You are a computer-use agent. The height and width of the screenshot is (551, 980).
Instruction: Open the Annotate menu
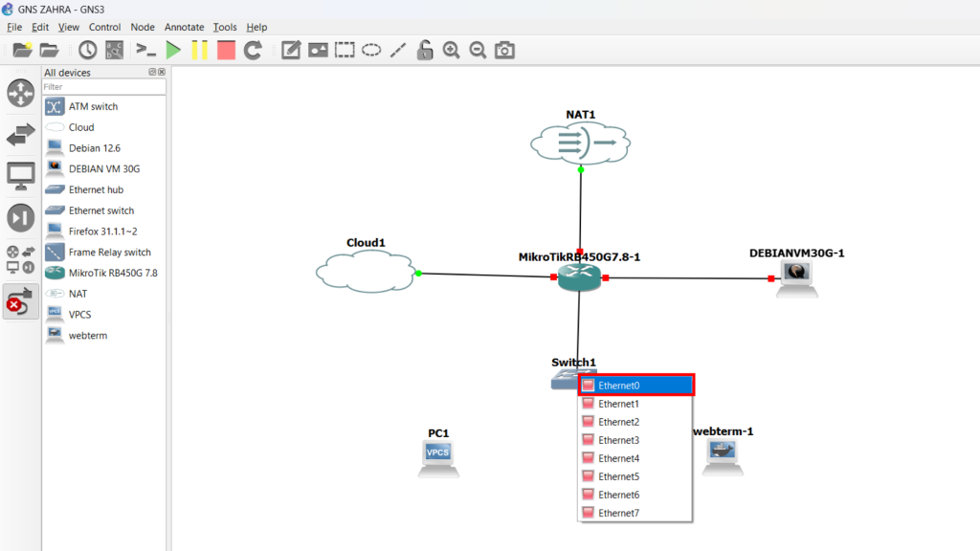tap(184, 27)
